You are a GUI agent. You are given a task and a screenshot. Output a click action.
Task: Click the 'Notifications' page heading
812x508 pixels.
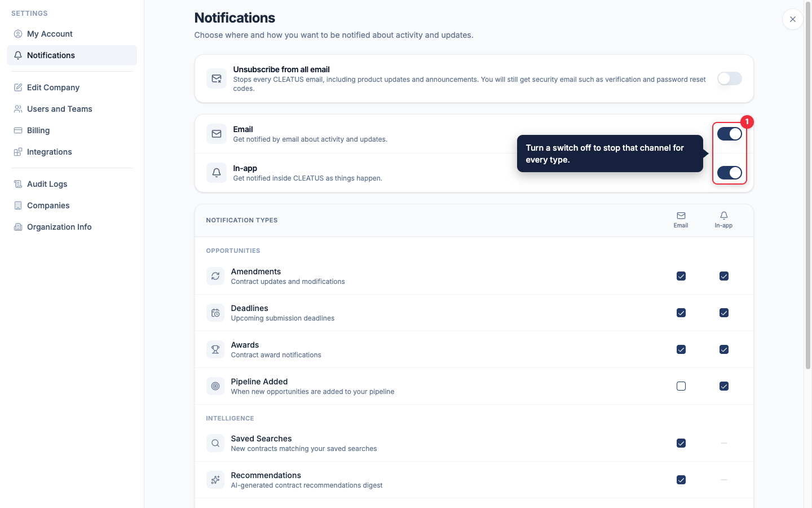point(235,18)
